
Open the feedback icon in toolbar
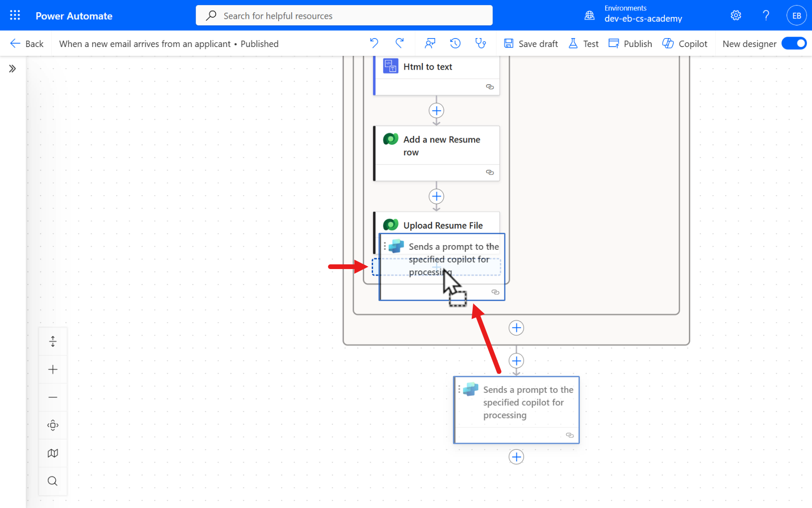pyautogui.click(x=429, y=43)
